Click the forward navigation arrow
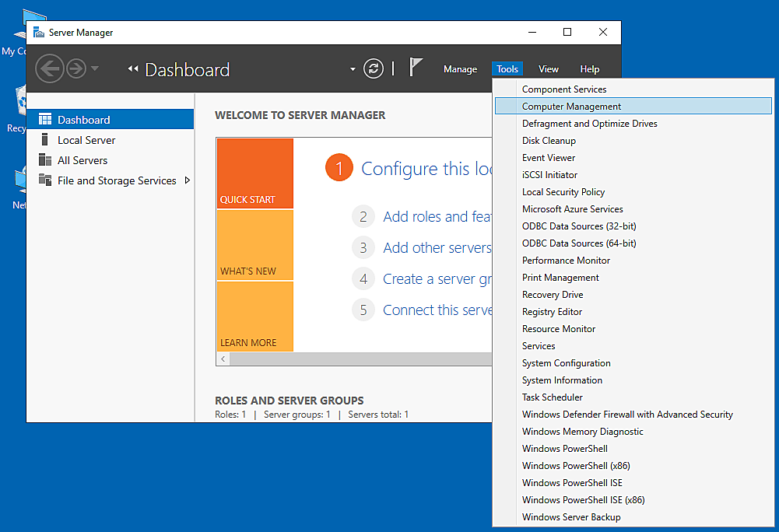This screenshot has width=779, height=532. tap(76, 68)
